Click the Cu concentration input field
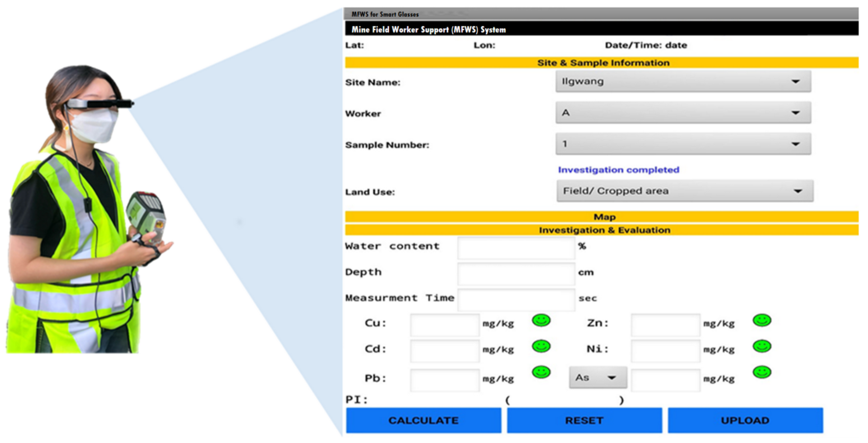 point(445,325)
